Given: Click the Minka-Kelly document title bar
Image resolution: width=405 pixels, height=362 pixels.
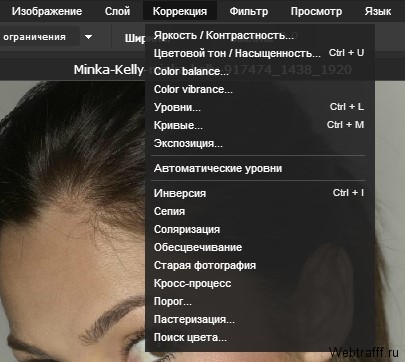Looking at the screenshot, I should (109, 70).
